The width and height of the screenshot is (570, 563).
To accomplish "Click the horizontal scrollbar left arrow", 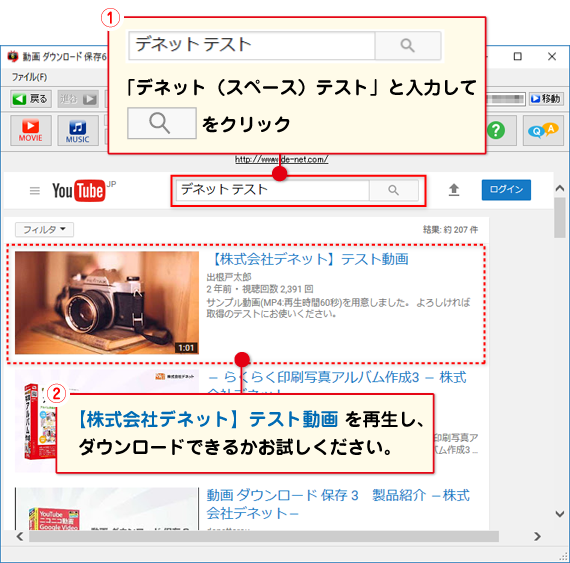I will 20,536.
